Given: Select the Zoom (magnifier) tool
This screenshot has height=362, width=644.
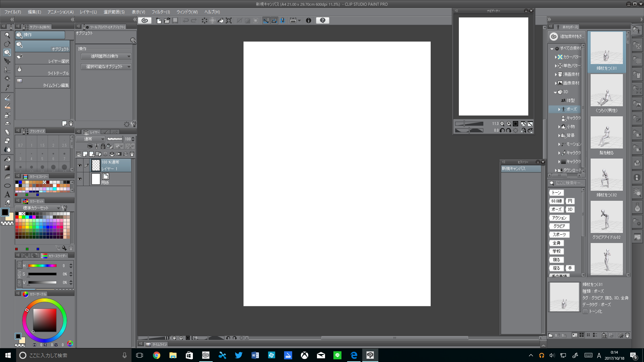Looking at the screenshot, I should click(7, 35).
